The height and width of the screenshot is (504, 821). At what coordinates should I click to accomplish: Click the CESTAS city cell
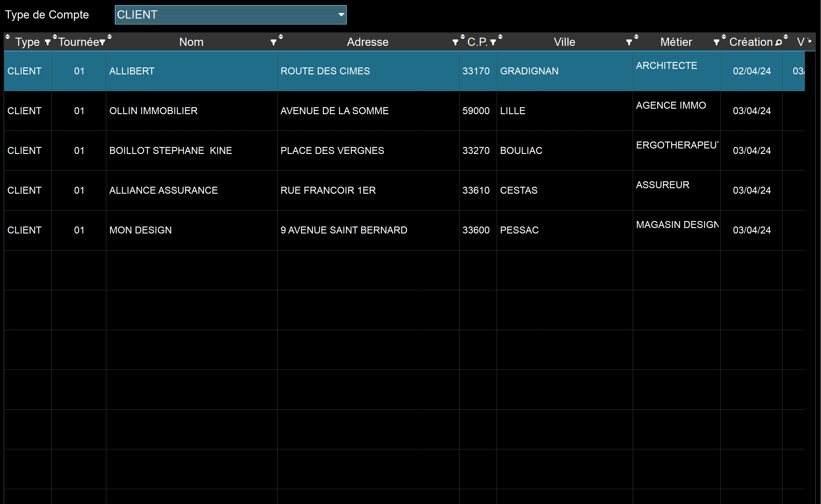[565, 190]
